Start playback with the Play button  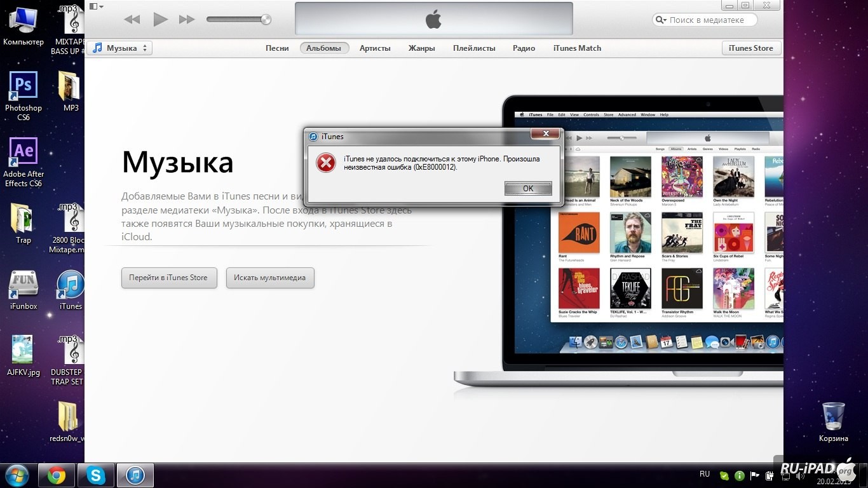160,19
